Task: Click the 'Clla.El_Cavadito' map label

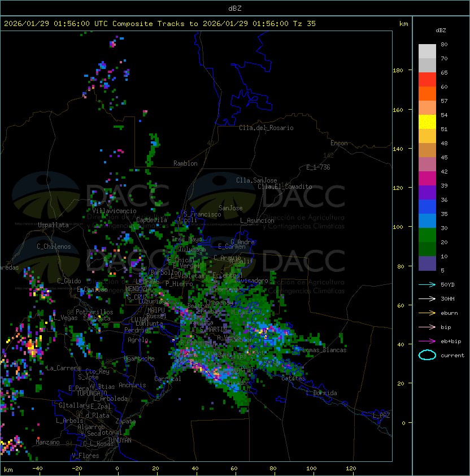Action: click(285, 187)
